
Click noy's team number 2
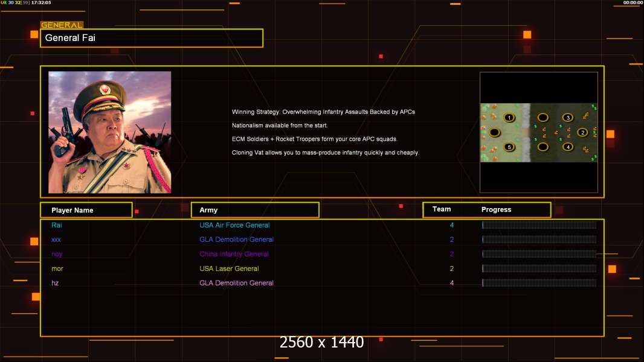point(452,254)
